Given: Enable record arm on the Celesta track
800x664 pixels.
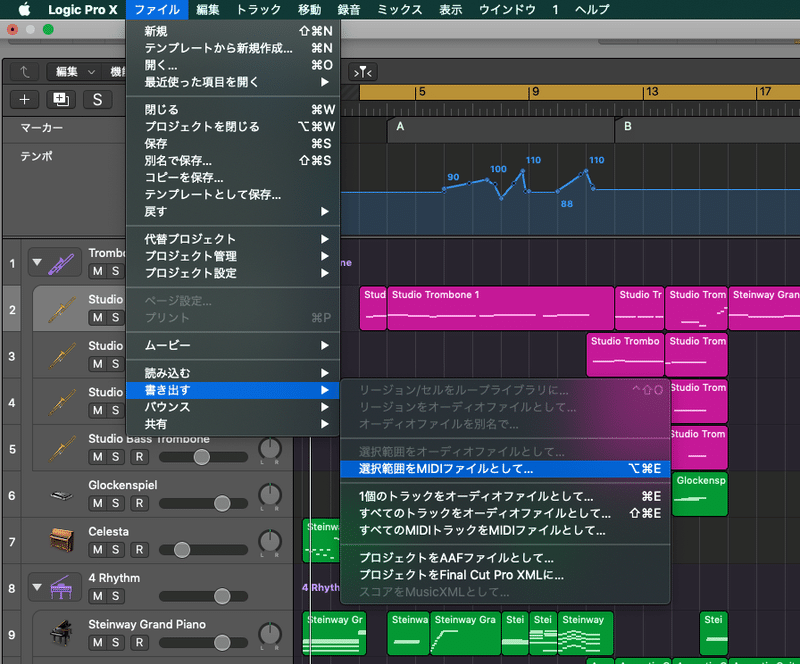Looking at the screenshot, I should [x=139, y=551].
